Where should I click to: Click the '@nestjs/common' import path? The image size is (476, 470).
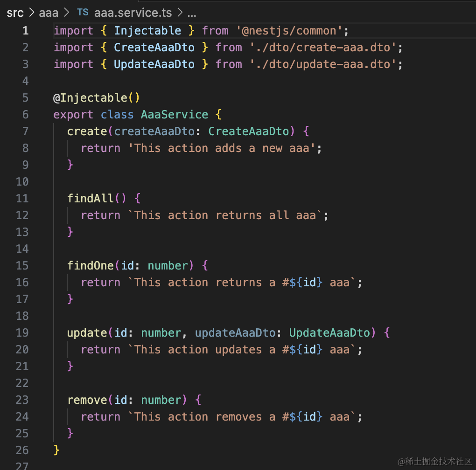pos(292,31)
